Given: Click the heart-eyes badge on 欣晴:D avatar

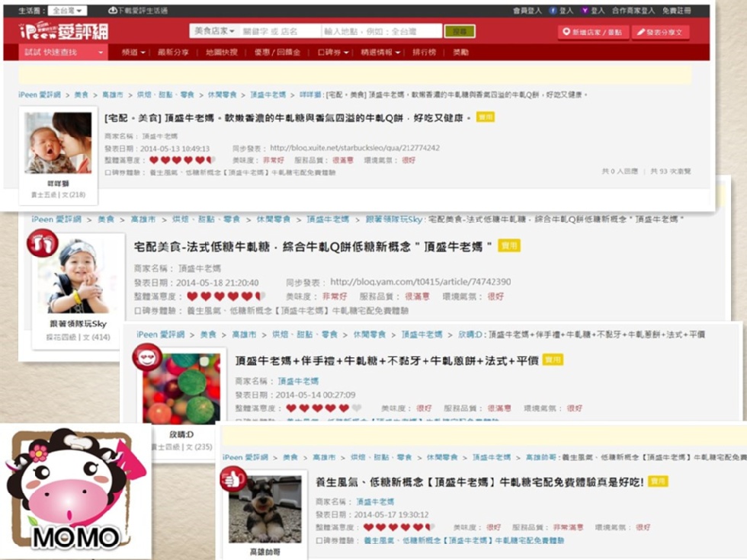Looking at the screenshot, I should click(x=147, y=357).
